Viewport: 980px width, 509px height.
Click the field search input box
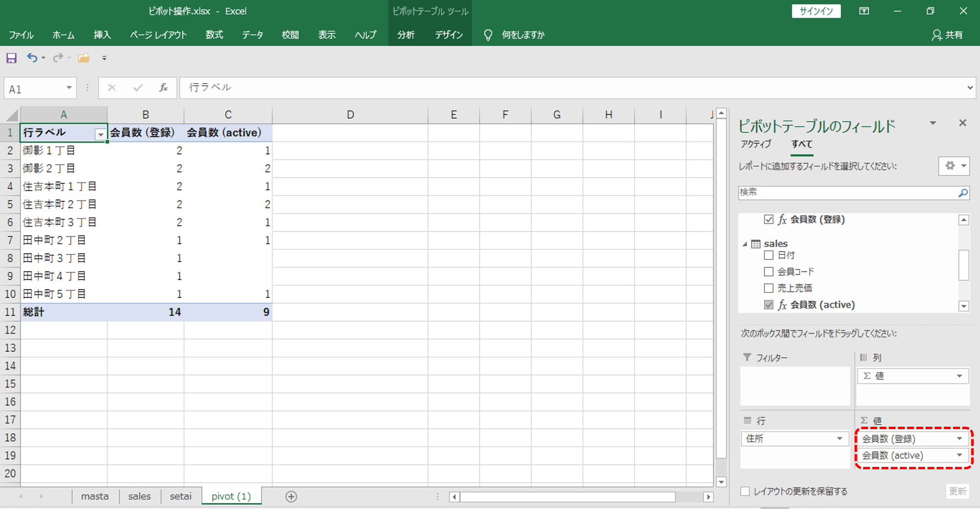(x=848, y=193)
